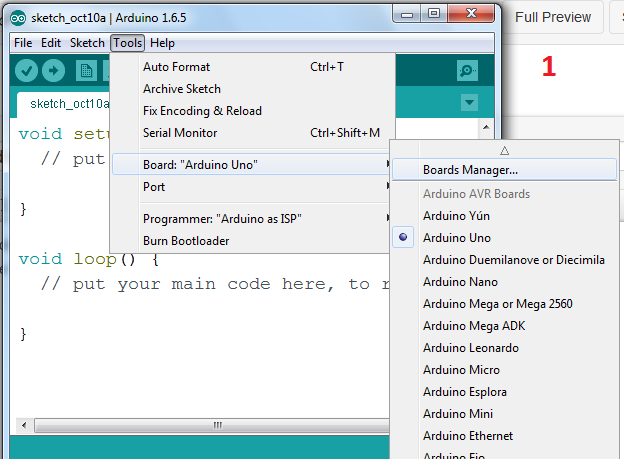The height and width of the screenshot is (459, 624).
Task: Close the Tools menu
Action: [127, 43]
